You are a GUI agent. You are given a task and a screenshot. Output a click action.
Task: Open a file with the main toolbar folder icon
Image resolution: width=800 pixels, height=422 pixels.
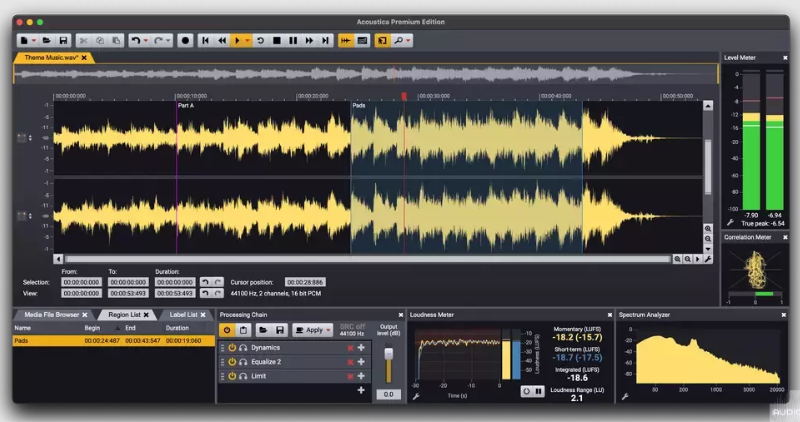pos(46,40)
